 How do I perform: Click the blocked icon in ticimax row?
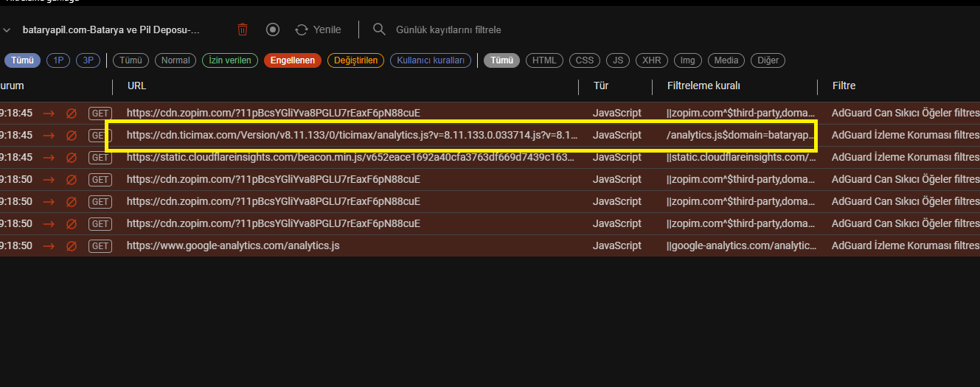[x=72, y=136]
